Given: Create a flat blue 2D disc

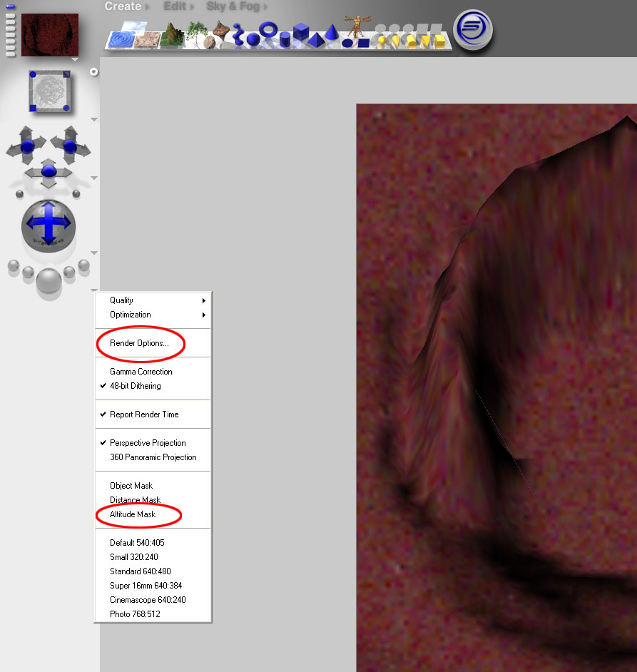Looking at the screenshot, I should pos(347,43).
